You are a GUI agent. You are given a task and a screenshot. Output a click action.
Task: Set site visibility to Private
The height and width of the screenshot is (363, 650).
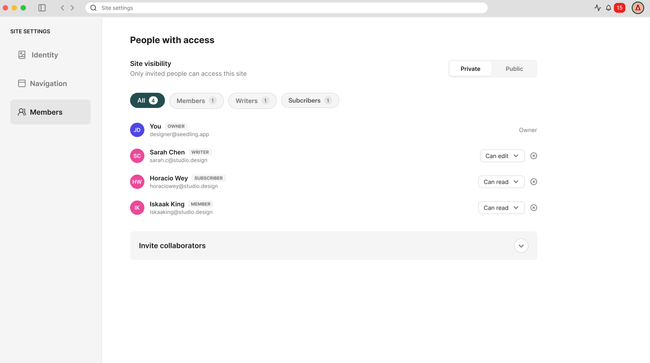point(471,69)
